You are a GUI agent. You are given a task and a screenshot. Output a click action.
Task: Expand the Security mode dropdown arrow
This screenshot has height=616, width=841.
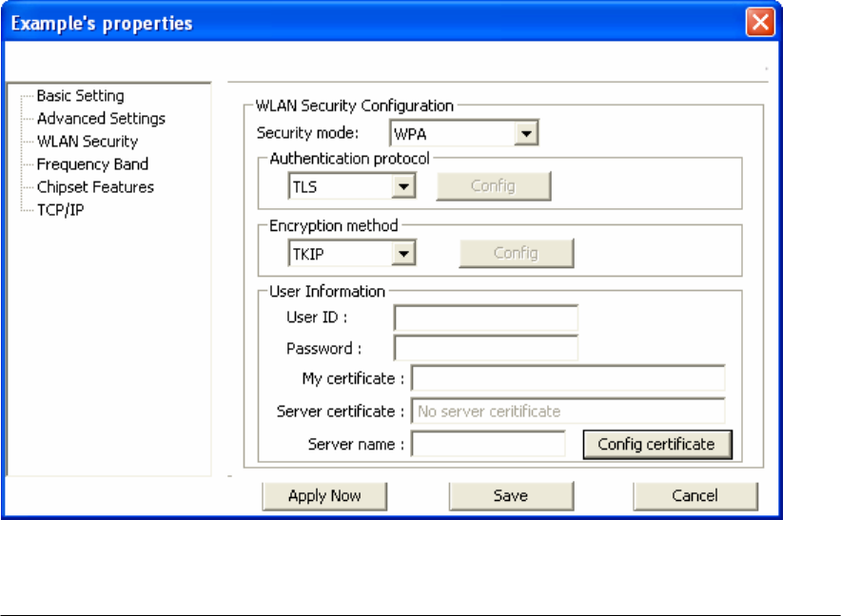(526, 133)
